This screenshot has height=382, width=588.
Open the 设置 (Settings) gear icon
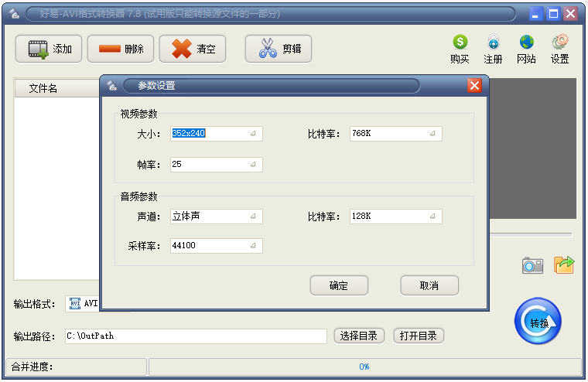[560, 49]
